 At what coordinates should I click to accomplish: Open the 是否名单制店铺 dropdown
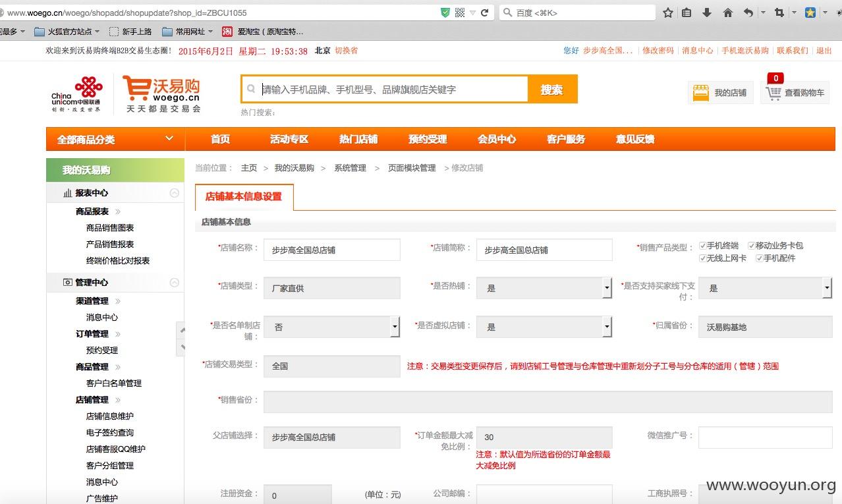(331, 327)
